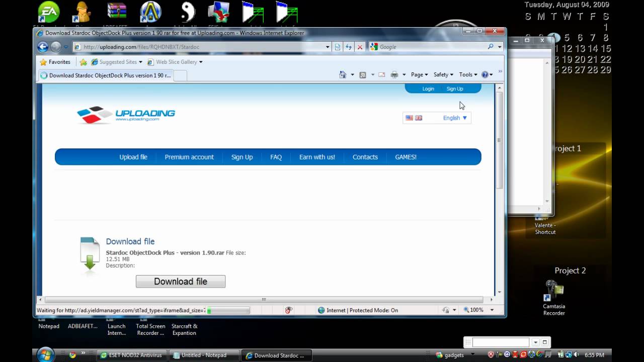
Task: Open the Favorites center
Action: pos(55,62)
